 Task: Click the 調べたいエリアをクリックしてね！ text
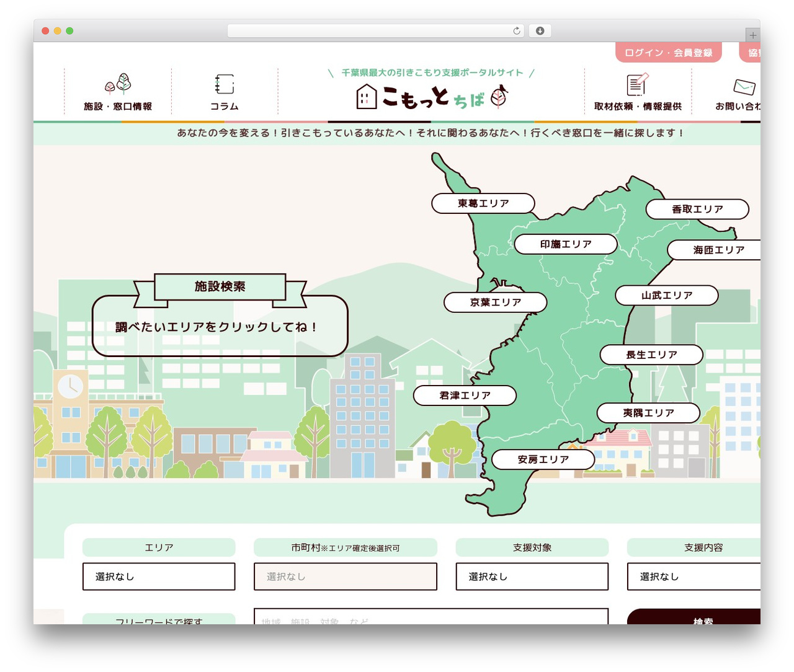click(216, 327)
